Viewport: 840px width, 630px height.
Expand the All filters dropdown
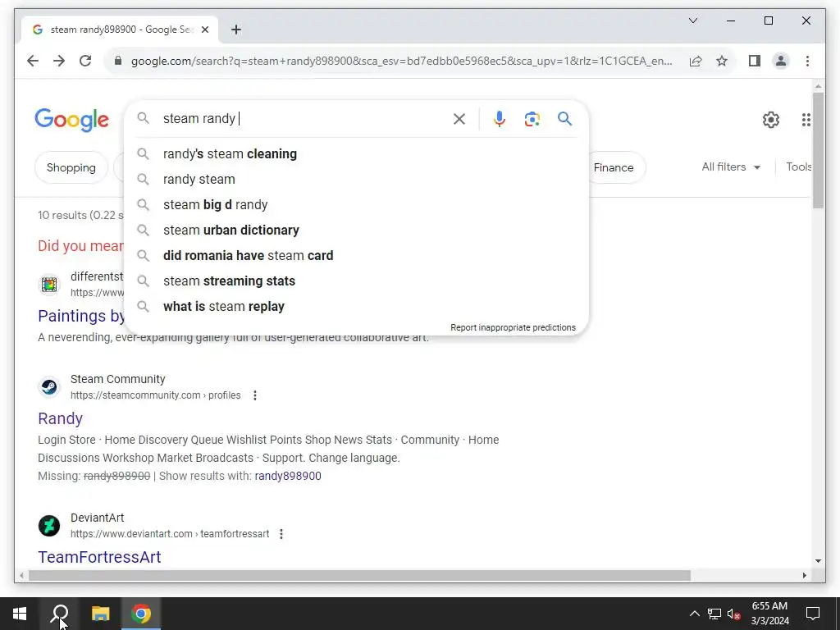click(x=731, y=167)
